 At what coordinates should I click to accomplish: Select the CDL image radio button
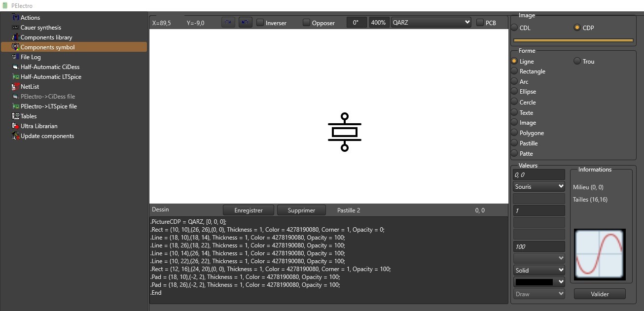(514, 28)
